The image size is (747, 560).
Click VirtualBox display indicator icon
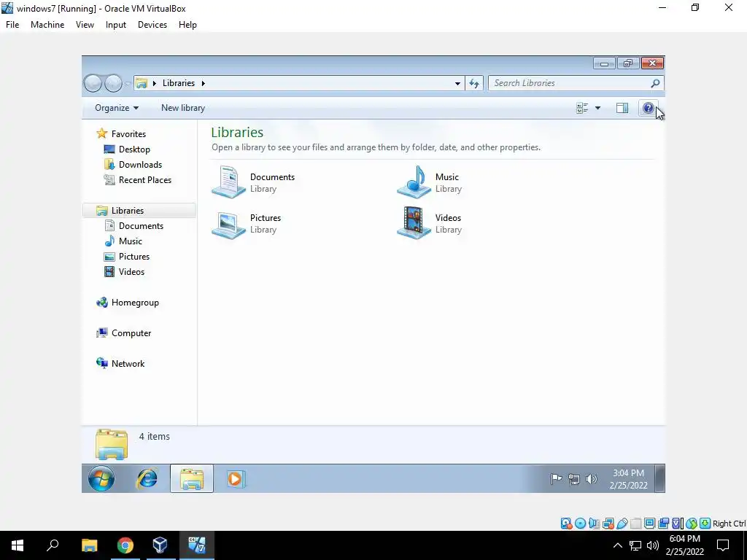click(x=649, y=524)
